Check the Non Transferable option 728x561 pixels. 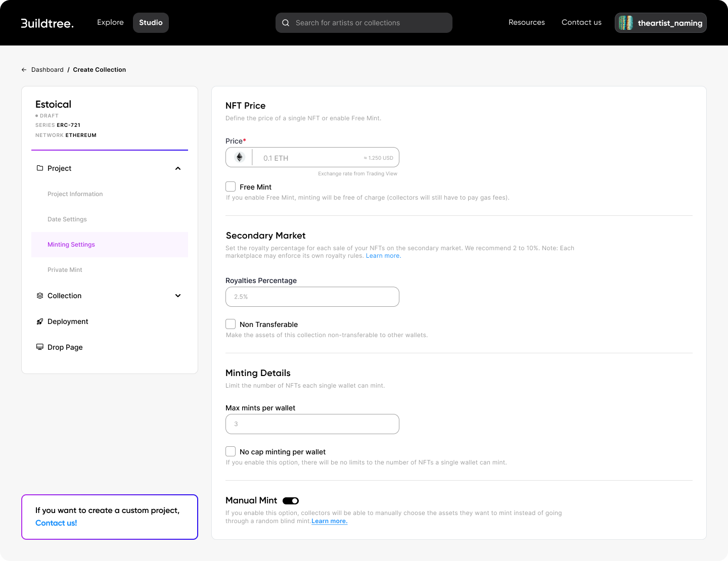[x=231, y=324]
